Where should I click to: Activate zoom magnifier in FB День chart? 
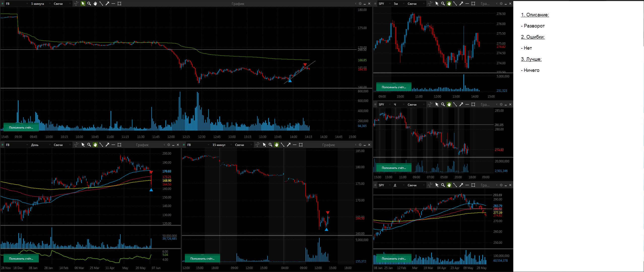[89, 145]
